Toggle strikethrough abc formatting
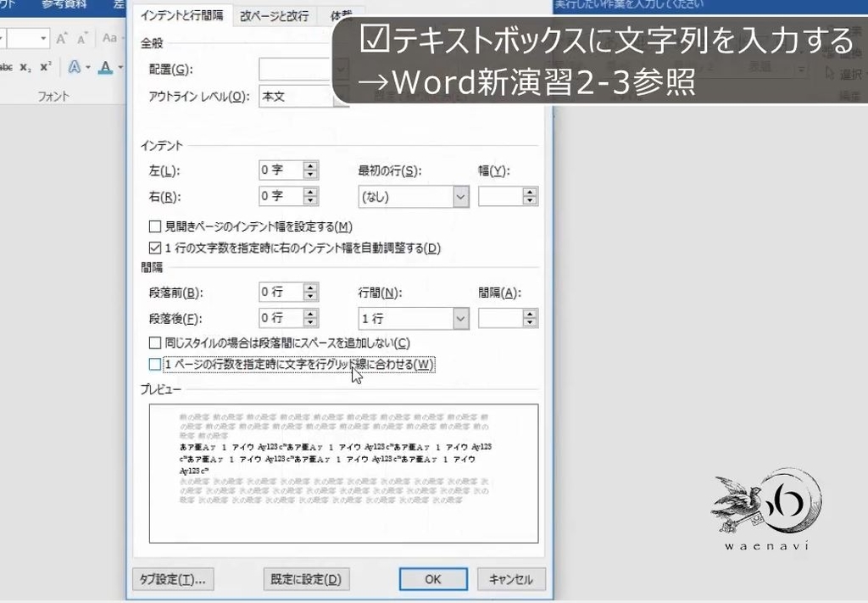This screenshot has height=603, width=868. (6, 68)
